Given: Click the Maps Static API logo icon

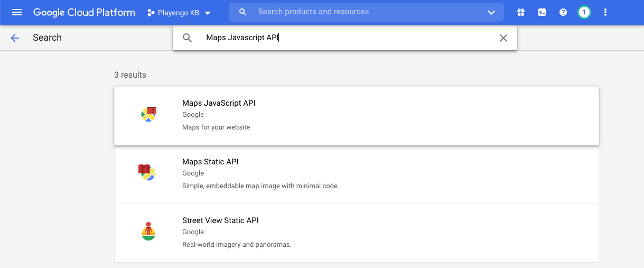Looking at the screenshot, I should point(146,172).
